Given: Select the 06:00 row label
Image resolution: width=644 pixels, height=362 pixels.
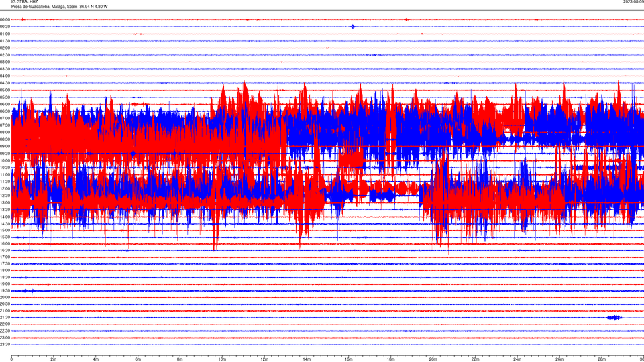Looking at the screenshot, I should pyautogui.click(x=5, y=105).
